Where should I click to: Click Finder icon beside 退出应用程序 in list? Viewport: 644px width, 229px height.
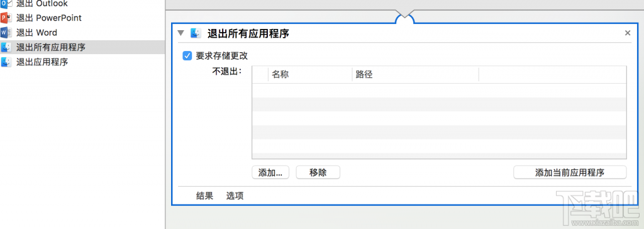pos(6,62)
